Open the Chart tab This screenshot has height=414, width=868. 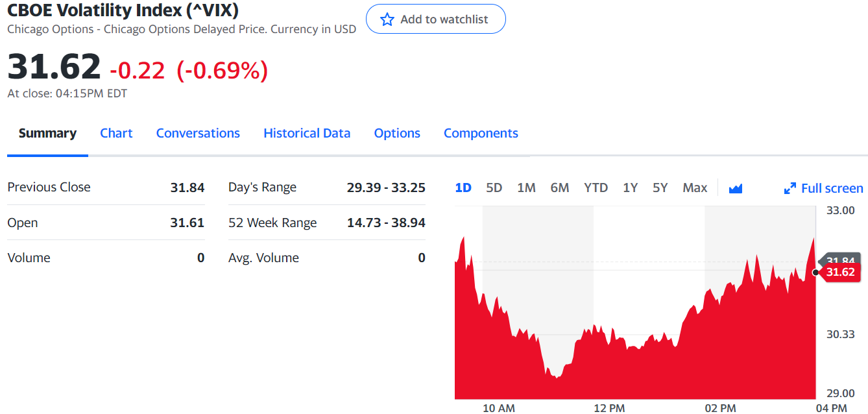click(116, 133)
